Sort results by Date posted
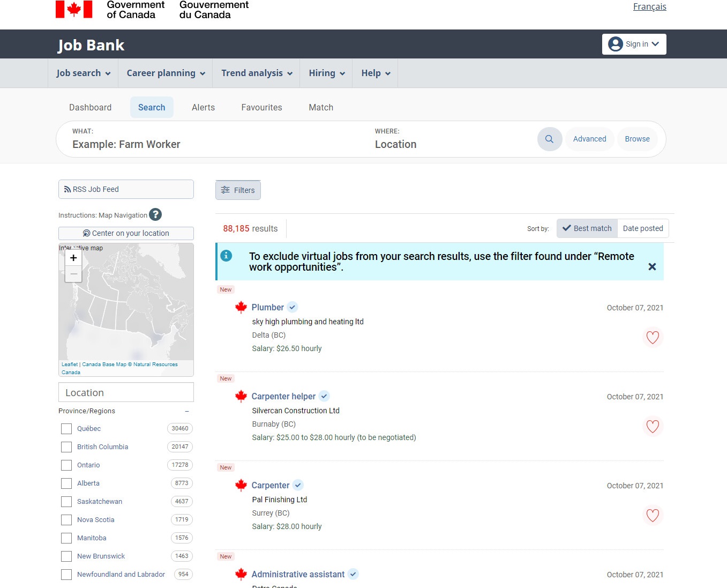Viewport: 727px width, 588px height. pyautogui.click(x=642, y=228)
